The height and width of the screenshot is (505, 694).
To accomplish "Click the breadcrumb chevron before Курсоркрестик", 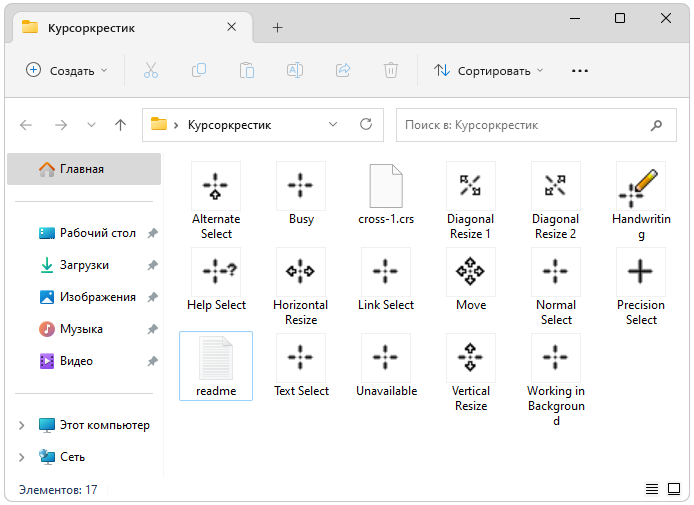I will tap(176, 125).
